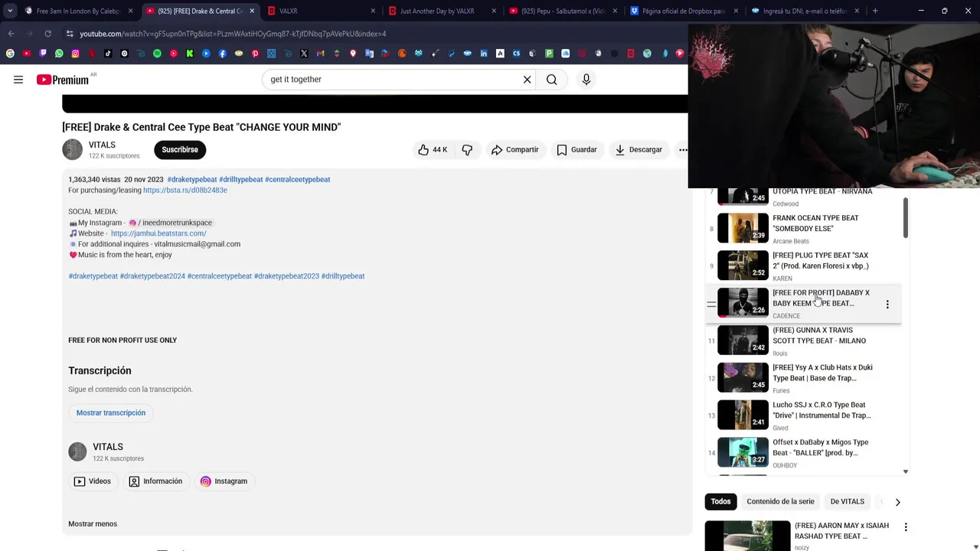Open VITALS channel name under Transcripción
This screenshot has width=980, height=551.
108,447
